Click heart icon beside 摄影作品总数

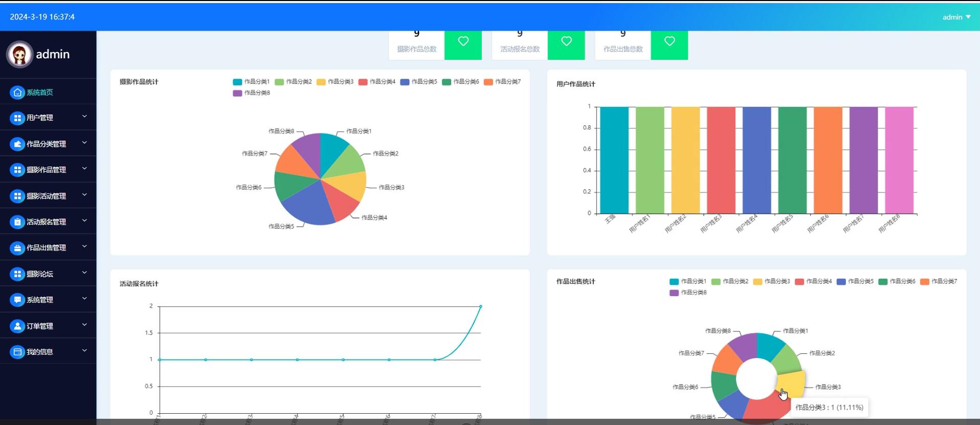point(463,41)
